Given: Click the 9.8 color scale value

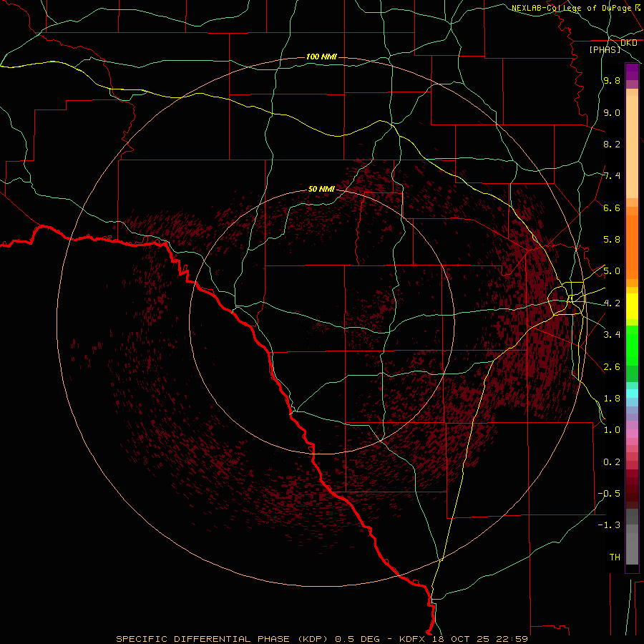Looking at the screenshot, I should [x=612, y=81].
